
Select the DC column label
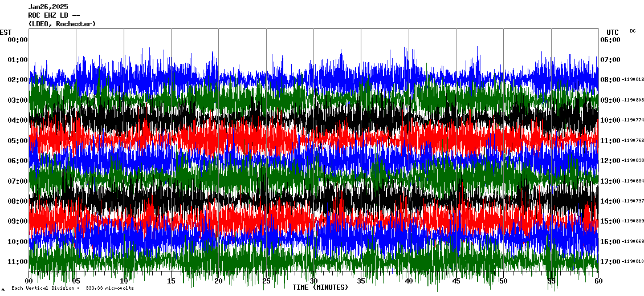pos(633,31)
